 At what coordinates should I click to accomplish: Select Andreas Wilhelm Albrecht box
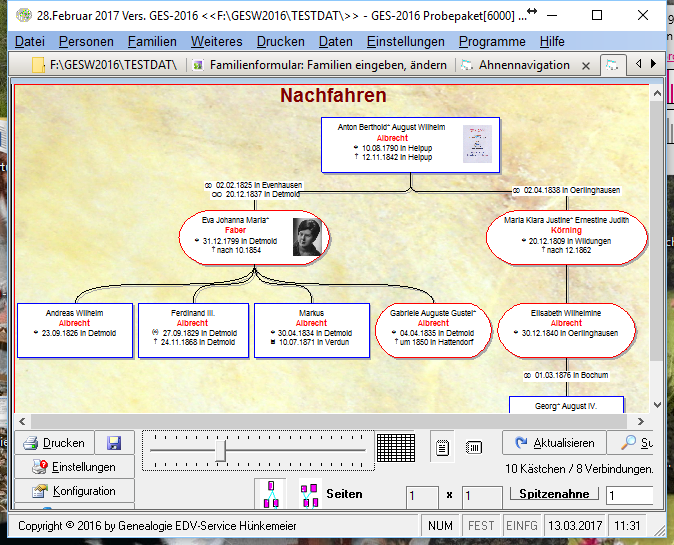point(75,330)
